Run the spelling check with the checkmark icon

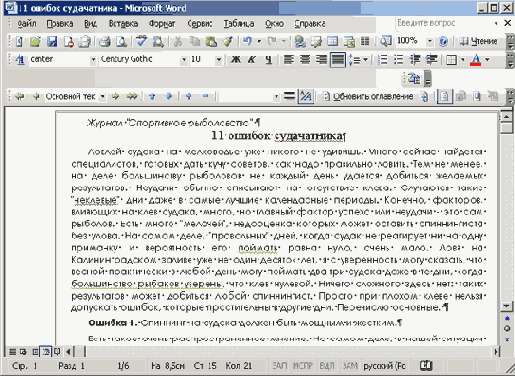[142, 41]
